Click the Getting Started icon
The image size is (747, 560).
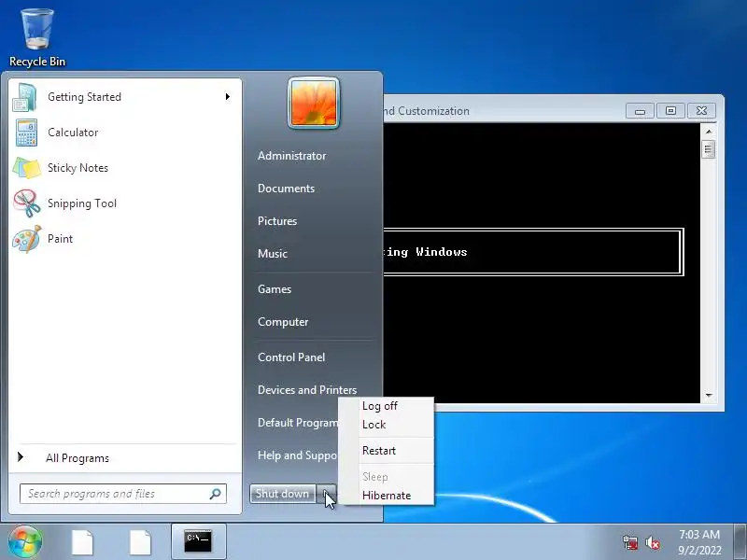pyautogui.click(x=25, y=97)
